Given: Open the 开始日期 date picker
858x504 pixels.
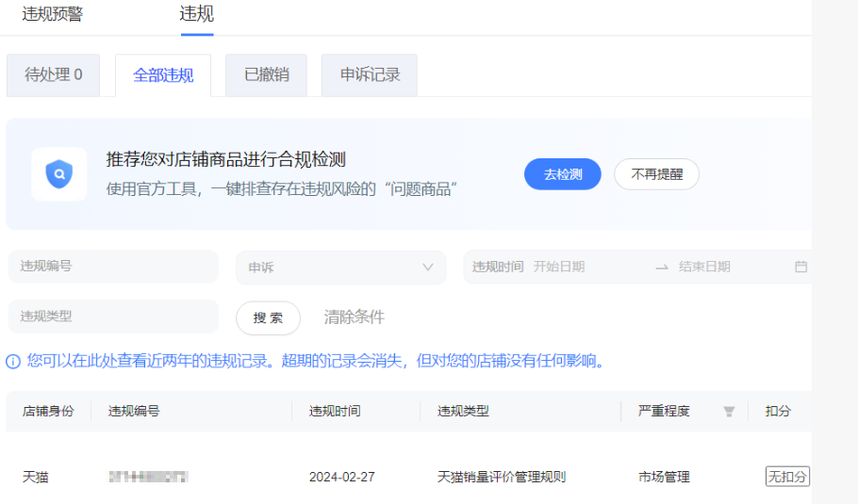Looking at the screenshot, I should (586, 267).
